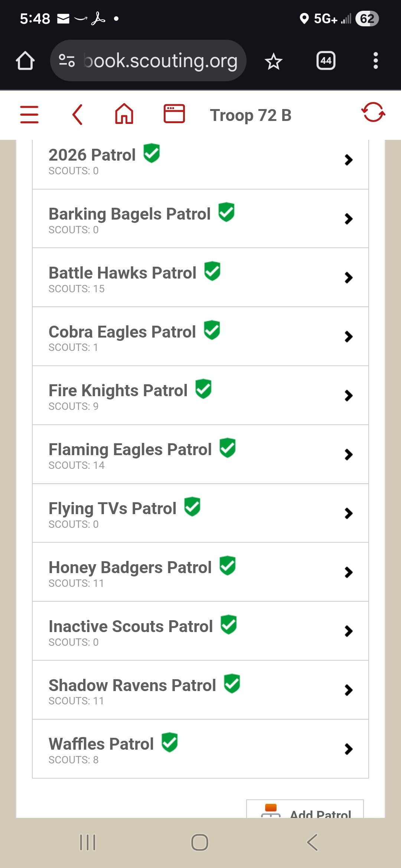Tap the browser home icon
This screenshot has width=401, height=868.
point(25,60)
